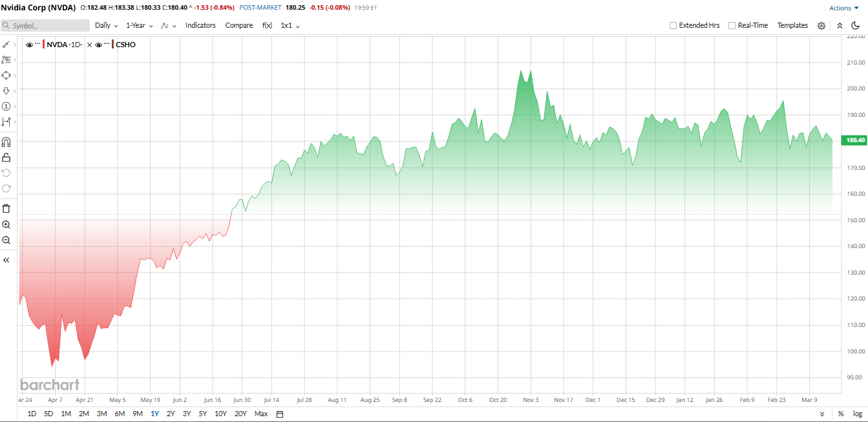The height and width of the screenshot is (422, 868).
Task: Select the down-arrow marker tool
Action: (x=6, y=90)
